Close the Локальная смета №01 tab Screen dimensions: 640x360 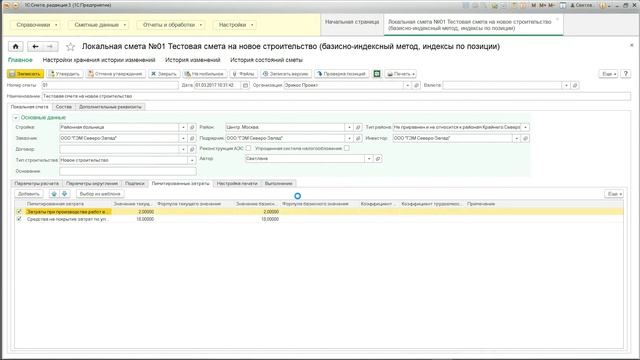point(558,19)
